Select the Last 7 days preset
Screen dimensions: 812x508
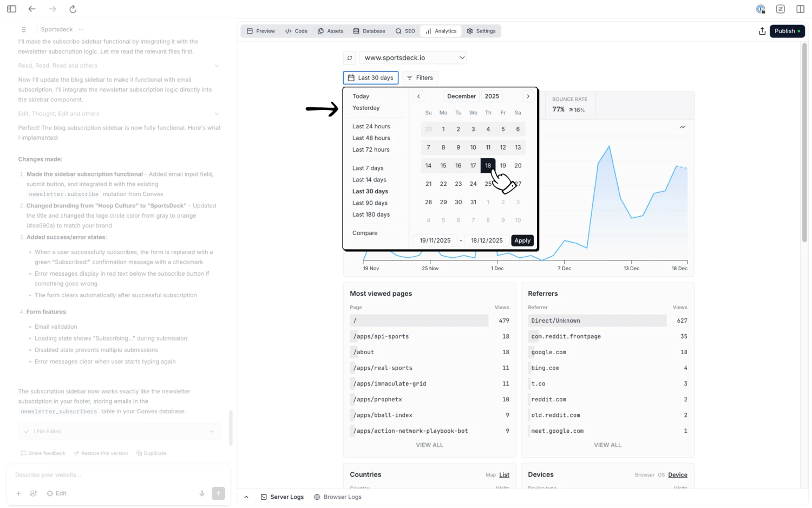(368, 168)
